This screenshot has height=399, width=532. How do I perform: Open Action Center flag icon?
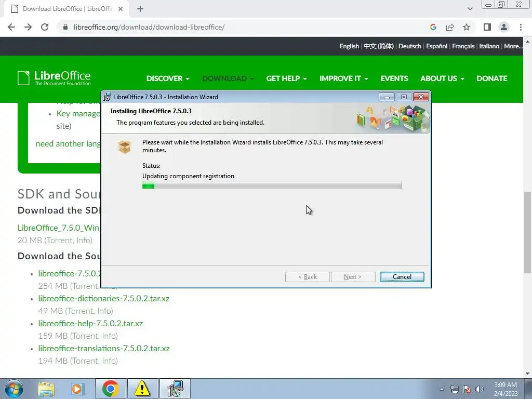point(467,389)
